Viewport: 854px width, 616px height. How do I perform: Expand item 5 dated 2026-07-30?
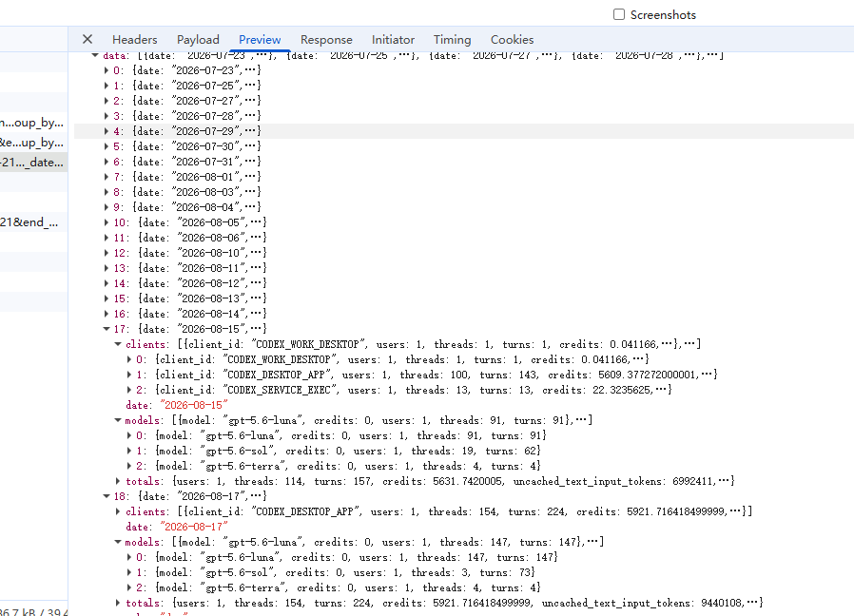[x=107, y=146]
